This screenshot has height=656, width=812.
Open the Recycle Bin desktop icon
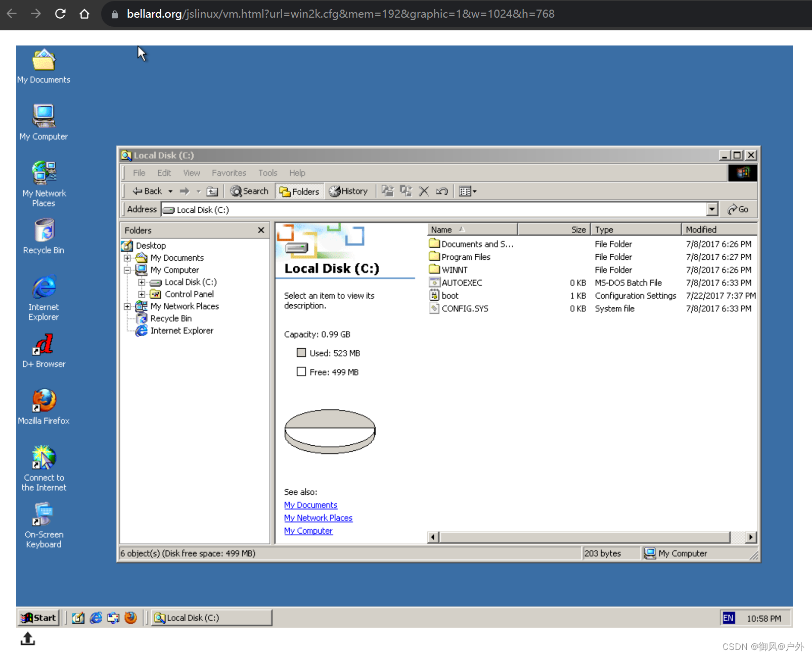coord(43,232)
